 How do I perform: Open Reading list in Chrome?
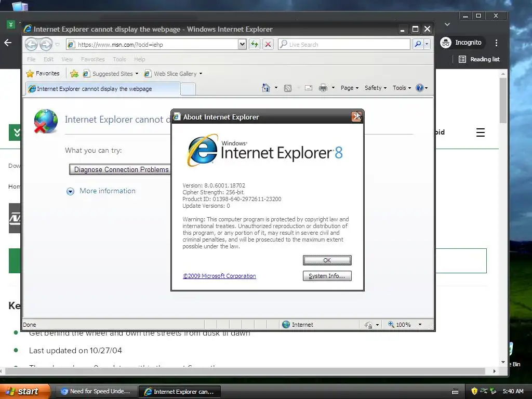tap(479, 59)
